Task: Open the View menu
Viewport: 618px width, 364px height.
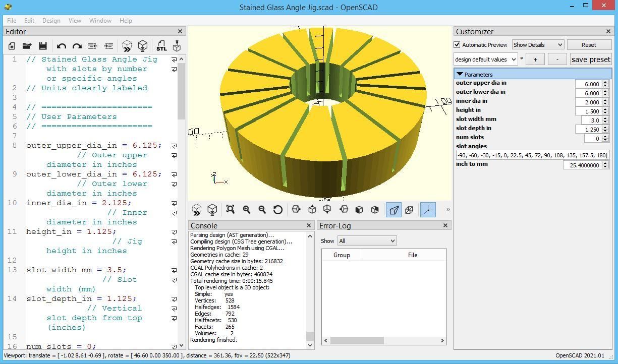Action: click(75, 21)
